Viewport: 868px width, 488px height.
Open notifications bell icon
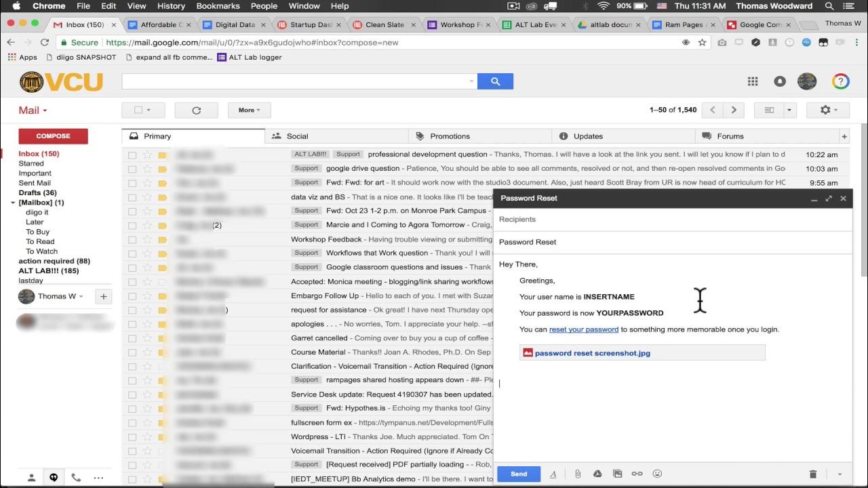780,81
